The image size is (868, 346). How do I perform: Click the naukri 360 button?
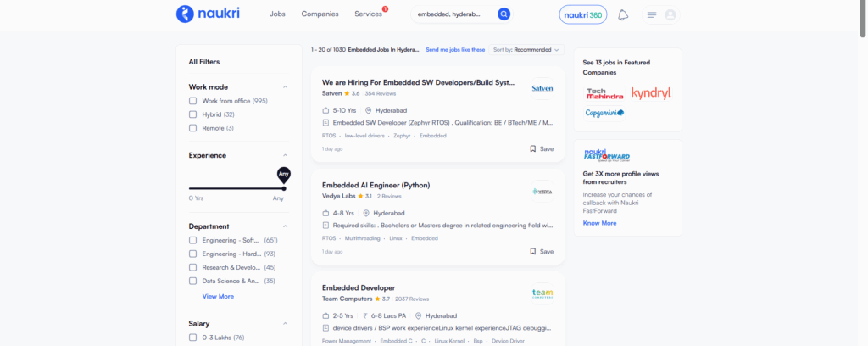click(582, 14)
